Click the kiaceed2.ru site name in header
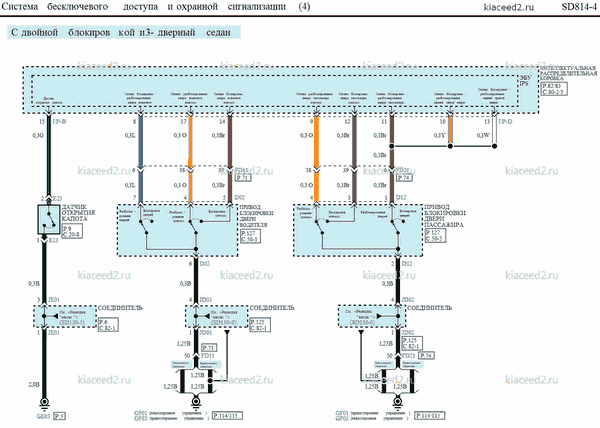The height and width of the screenshot is (428, 600). pyautogui.click(x=509, y=7)
